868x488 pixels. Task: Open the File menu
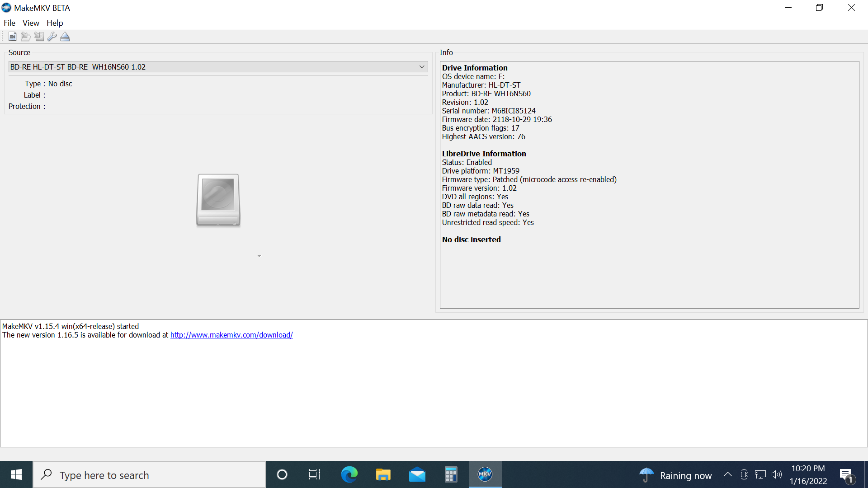point(9,23)
